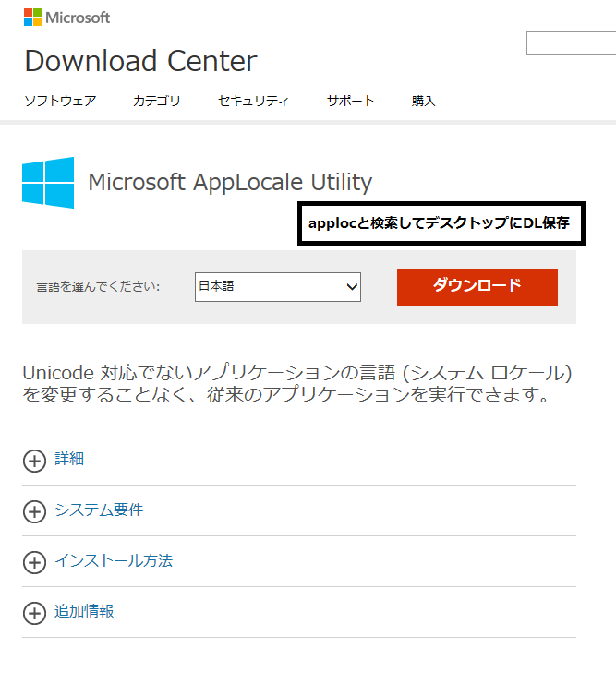This screenshot has height=684, width=616.
Task: Open the セキュリティ menu
Action: 253,101
